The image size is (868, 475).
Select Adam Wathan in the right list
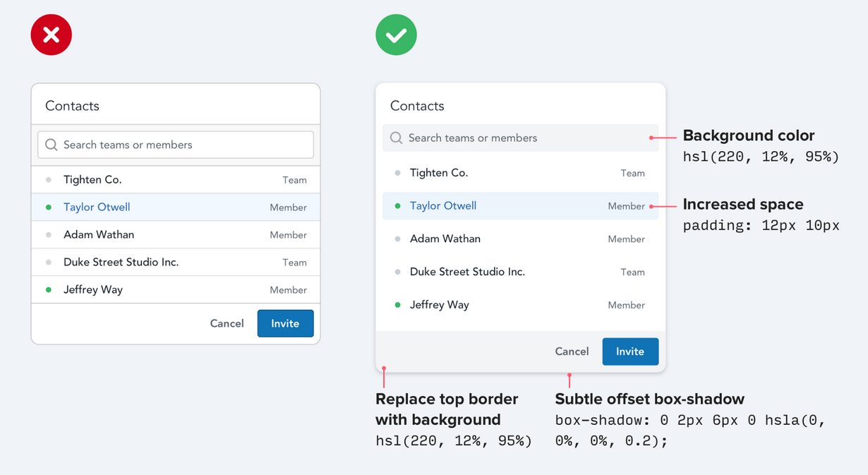tap(445, 239)
